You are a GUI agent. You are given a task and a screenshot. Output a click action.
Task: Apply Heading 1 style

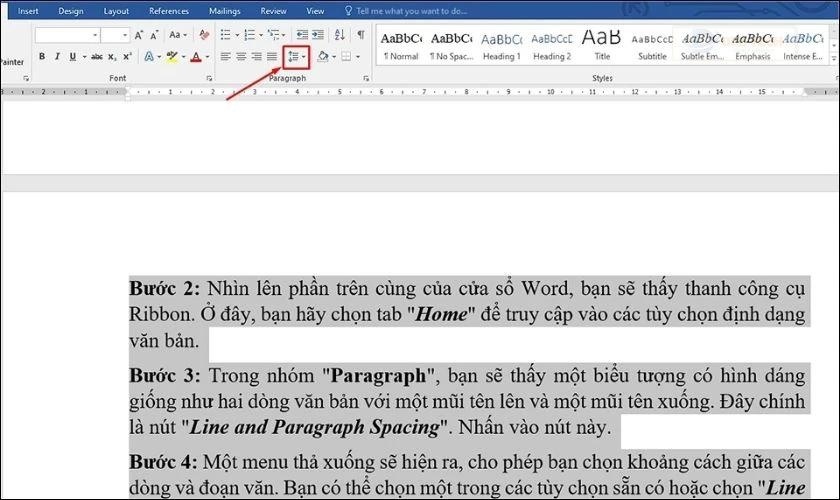pos(501,46)
